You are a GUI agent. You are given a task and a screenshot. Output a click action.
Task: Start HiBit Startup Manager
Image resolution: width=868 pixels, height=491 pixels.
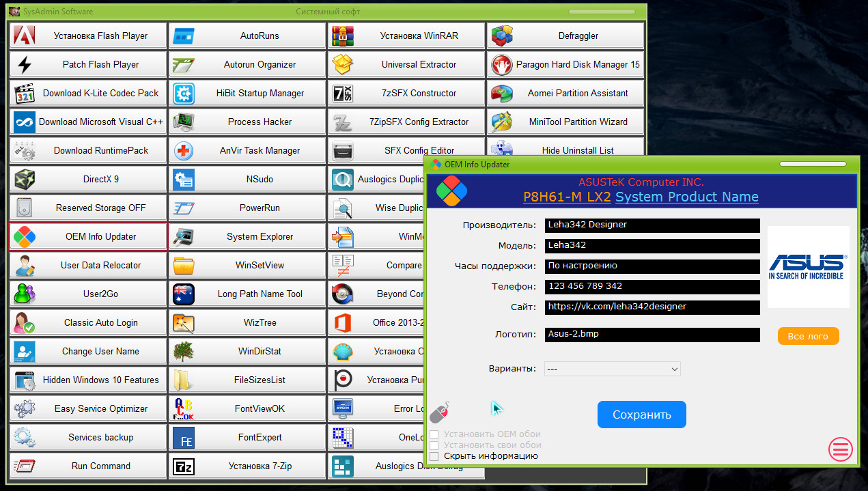[247, 94]
